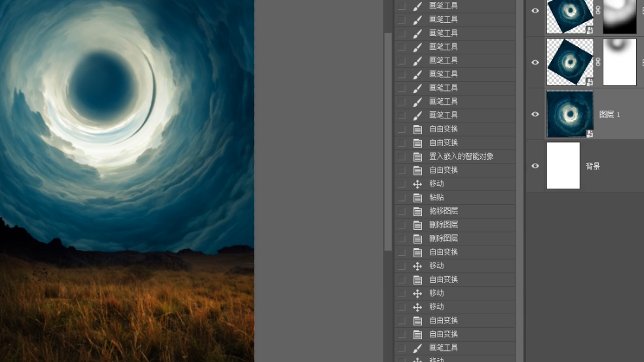Viewport: 644px width, 362px height.
Task: Click the 粘贴 history step icon
Action: (x=417, y=197)
